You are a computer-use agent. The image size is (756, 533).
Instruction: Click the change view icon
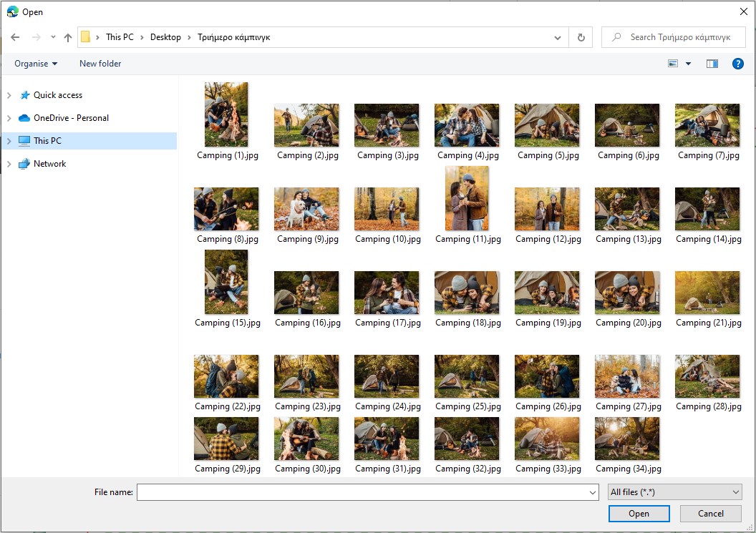(x=673, y=64)
